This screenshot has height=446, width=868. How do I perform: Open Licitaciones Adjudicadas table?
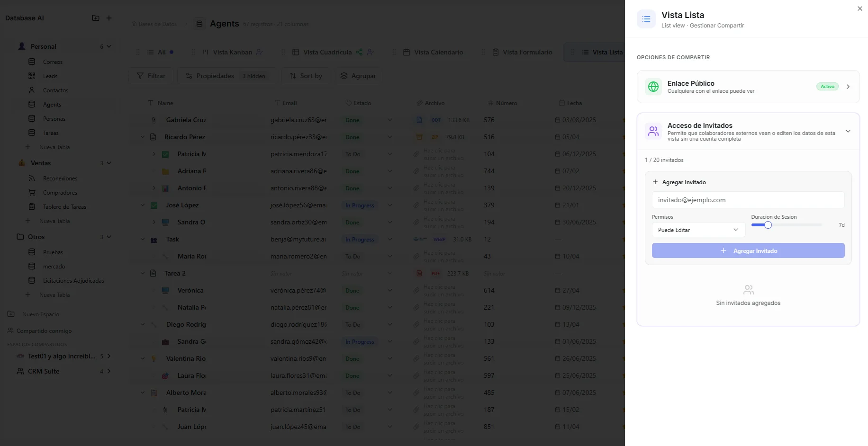[73, 281]
